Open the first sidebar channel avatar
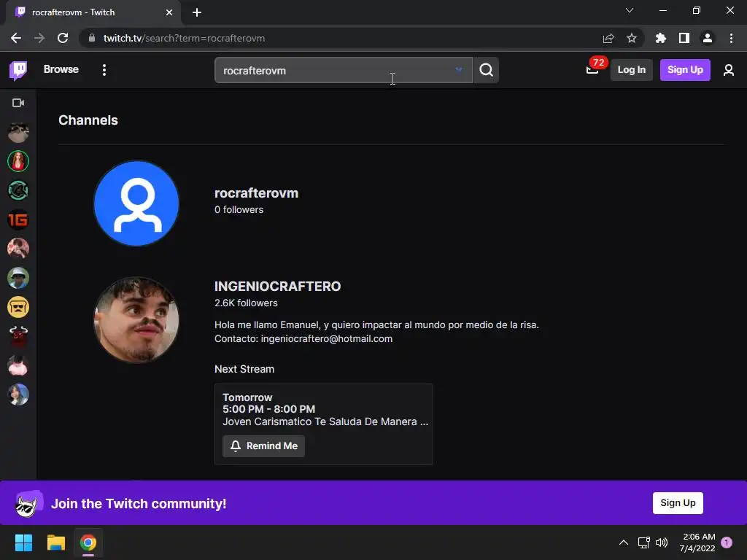 click(x=18, y=133)
